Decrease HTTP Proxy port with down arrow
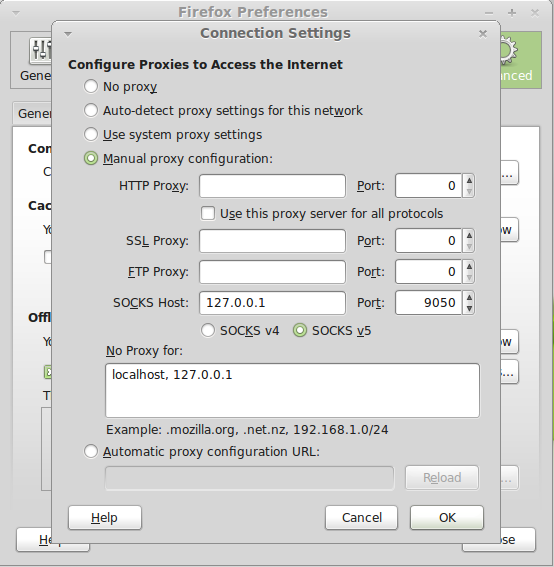 pyautogui.click(x=469, y=192)
